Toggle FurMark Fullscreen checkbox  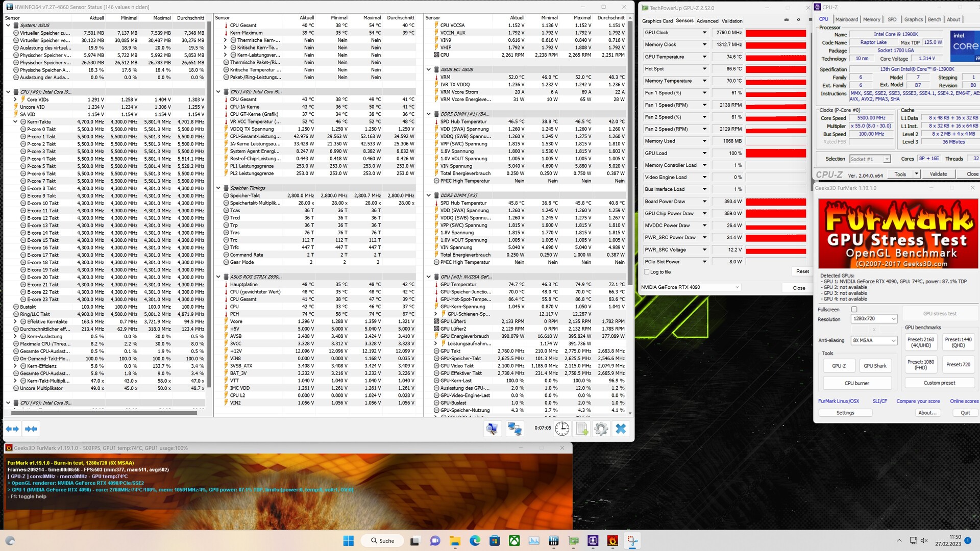[x=854, y=310]
